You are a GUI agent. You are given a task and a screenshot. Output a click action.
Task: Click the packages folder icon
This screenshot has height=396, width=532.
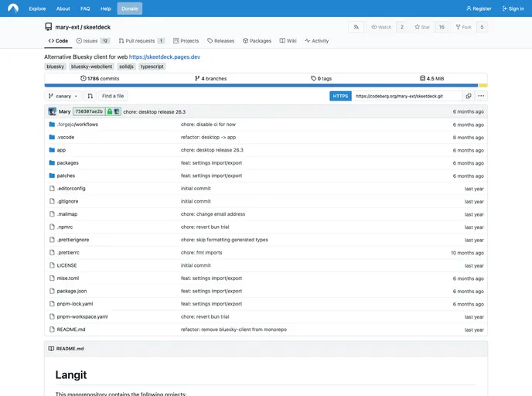[52, 163]
